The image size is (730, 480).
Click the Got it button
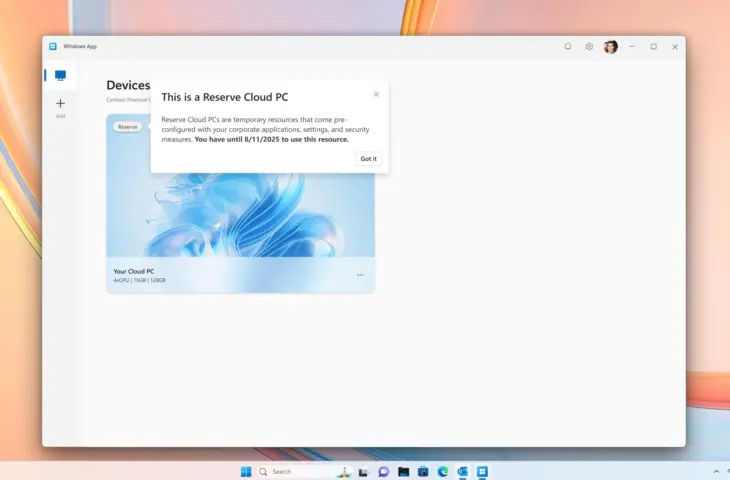pyautogui.click(x=368, y=159)
